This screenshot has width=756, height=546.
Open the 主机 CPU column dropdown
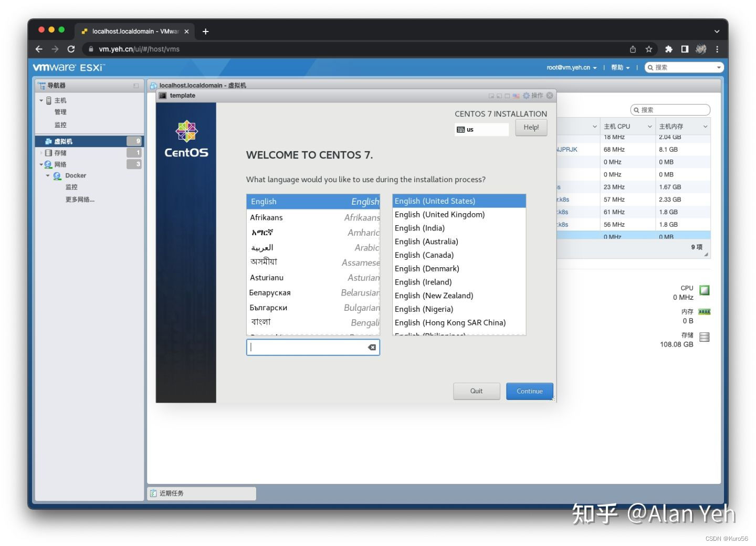click(649, 127)
